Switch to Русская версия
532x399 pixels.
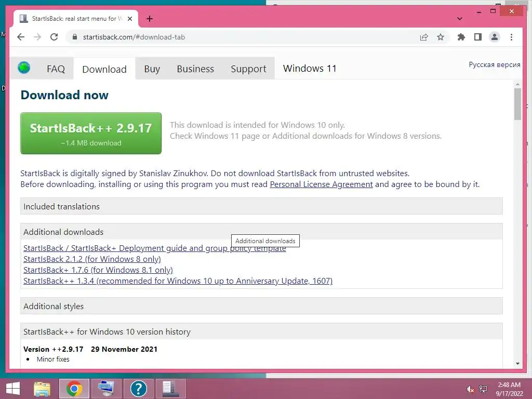click(495, 65)
